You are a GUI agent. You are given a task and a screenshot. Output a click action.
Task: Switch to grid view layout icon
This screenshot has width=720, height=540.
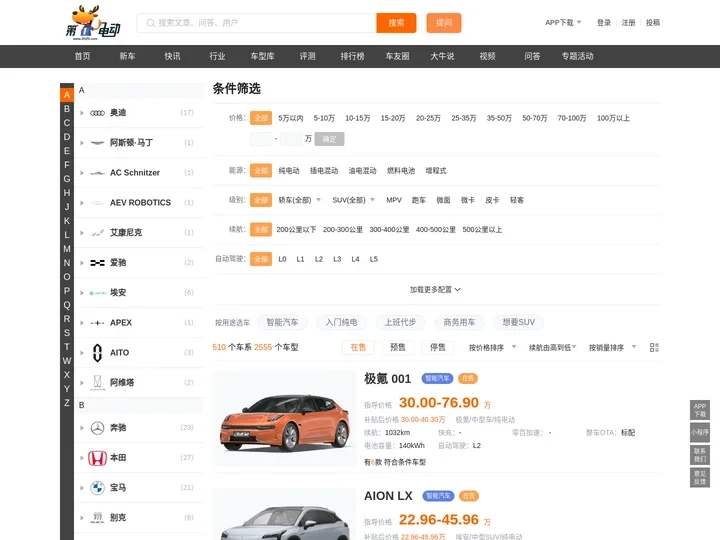tap(654, 348)
